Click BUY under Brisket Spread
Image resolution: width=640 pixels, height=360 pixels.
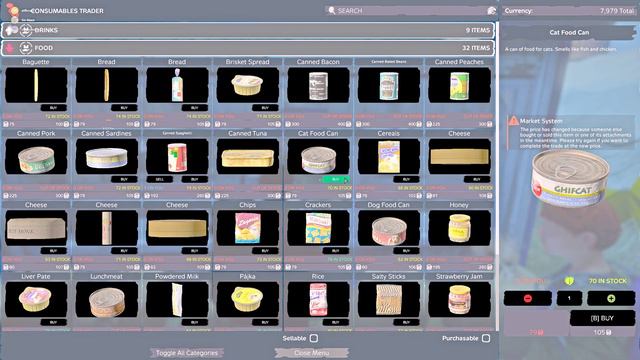265,108
